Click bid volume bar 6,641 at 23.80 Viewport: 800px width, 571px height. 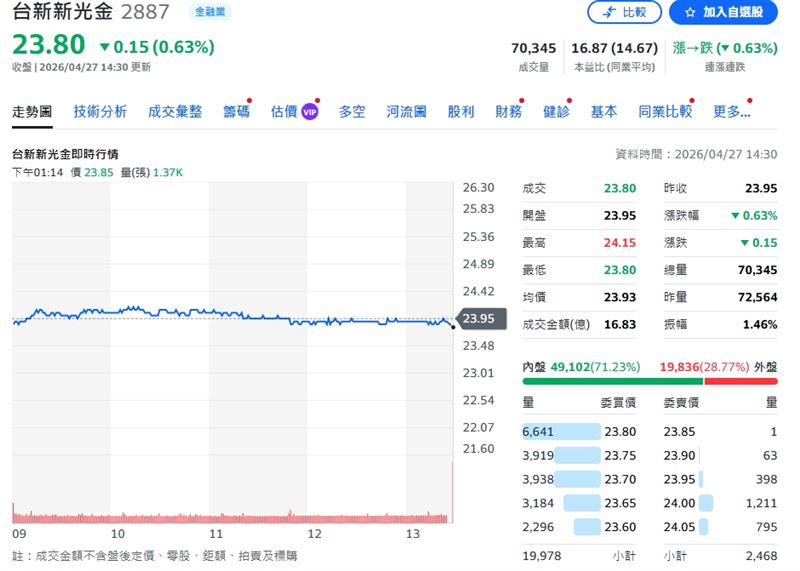click(x=561, y=432)
